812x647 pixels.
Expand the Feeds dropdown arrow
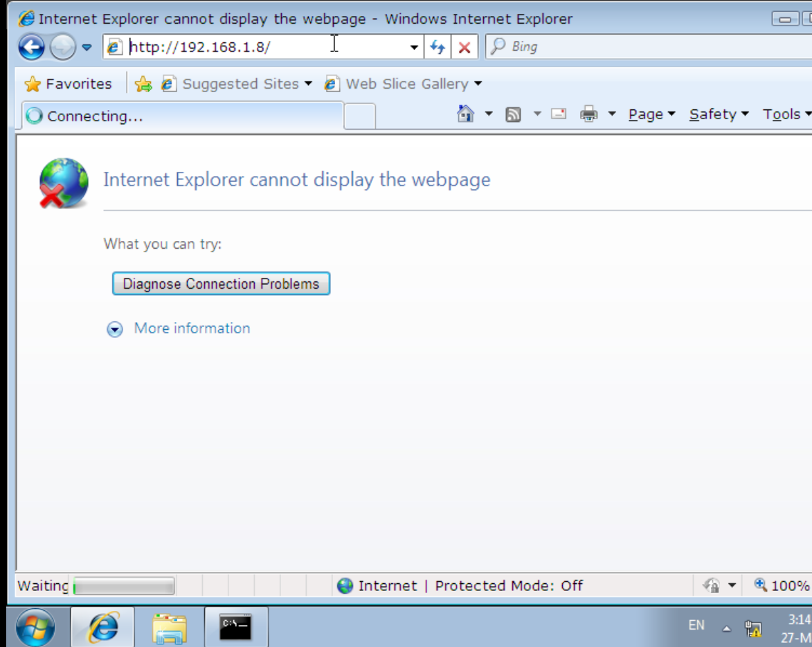(x=537, y=114)
